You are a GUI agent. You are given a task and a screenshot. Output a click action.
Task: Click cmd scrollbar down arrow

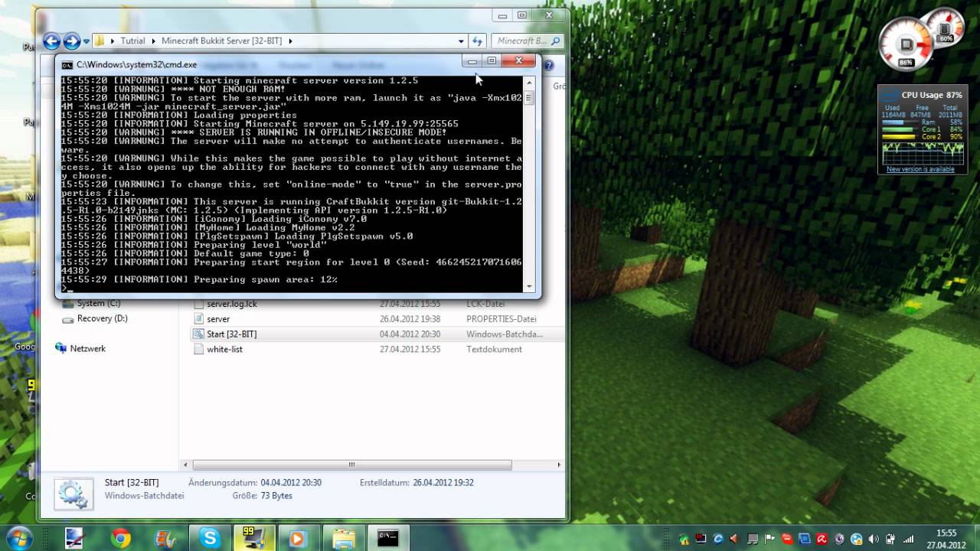pos(528,286)
